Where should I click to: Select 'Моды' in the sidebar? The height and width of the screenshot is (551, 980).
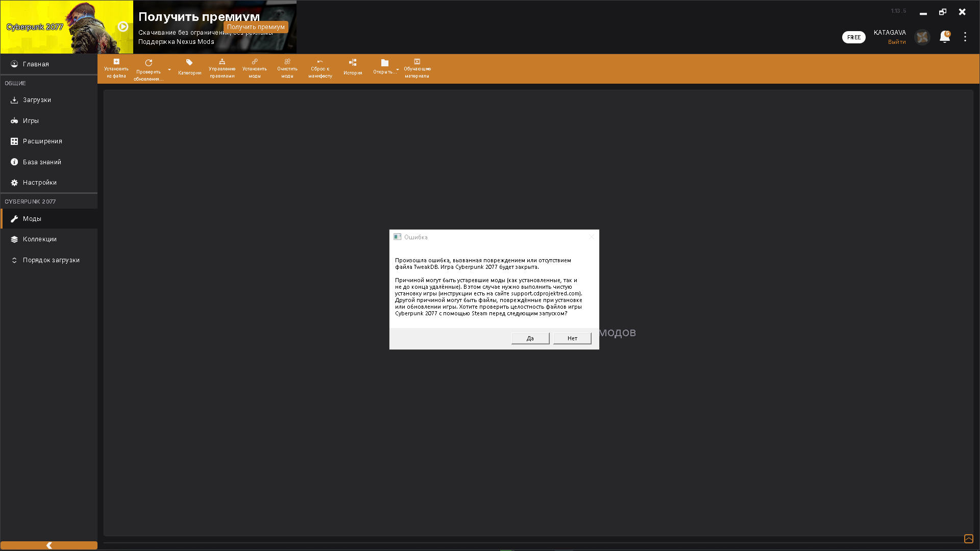pos(49,219)
